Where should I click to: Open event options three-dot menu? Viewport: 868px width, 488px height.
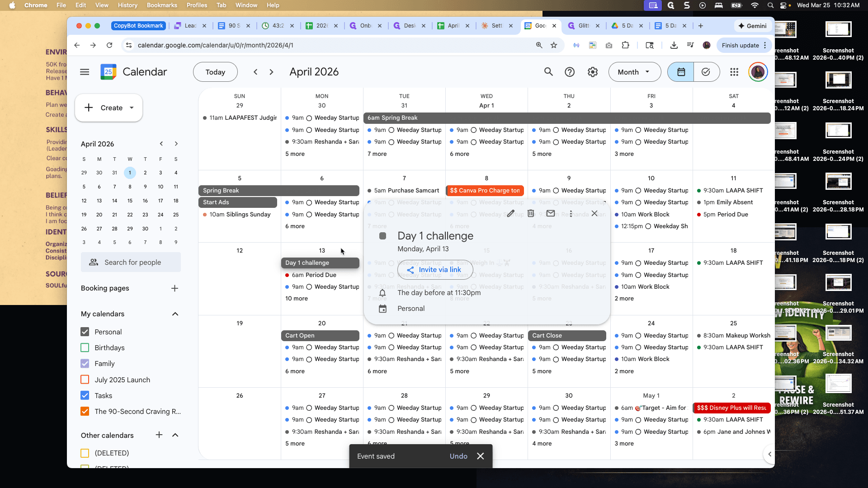[x=571, y=213]
